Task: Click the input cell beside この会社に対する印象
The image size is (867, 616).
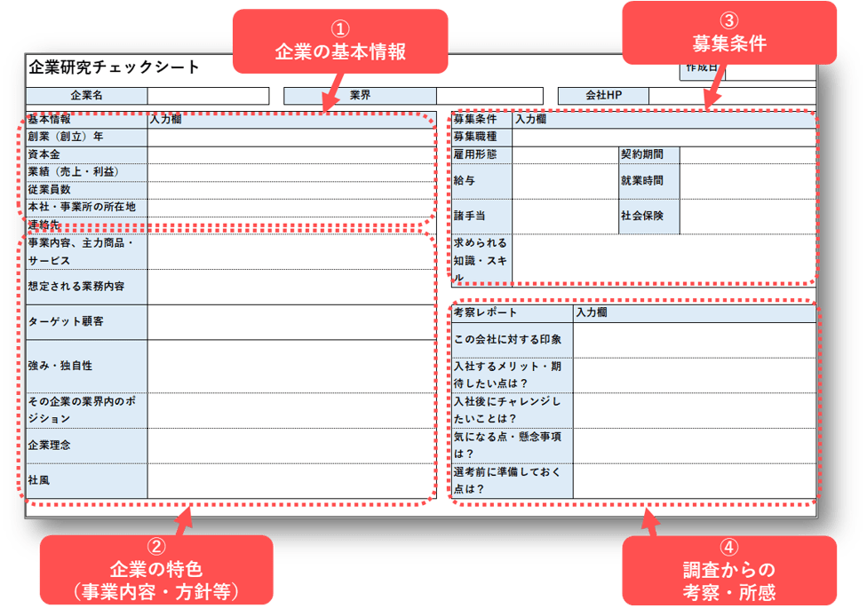Action: coord(695,340)
